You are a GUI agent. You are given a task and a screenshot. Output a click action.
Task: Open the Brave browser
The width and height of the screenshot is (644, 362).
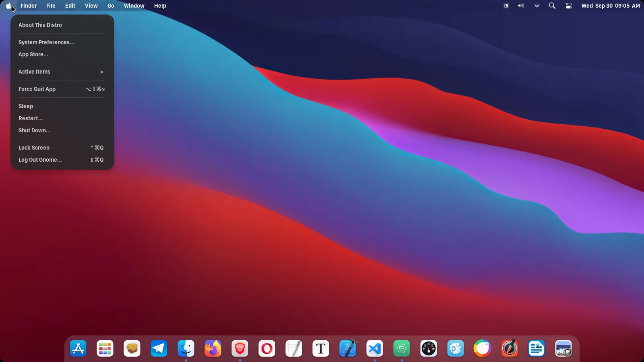[240, 348]
